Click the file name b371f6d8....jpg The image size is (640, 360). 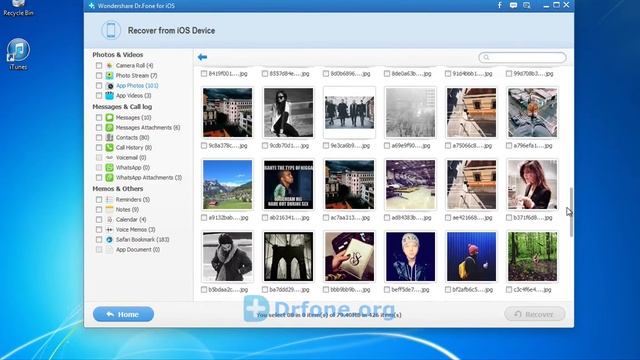click(x=533, y=218)
